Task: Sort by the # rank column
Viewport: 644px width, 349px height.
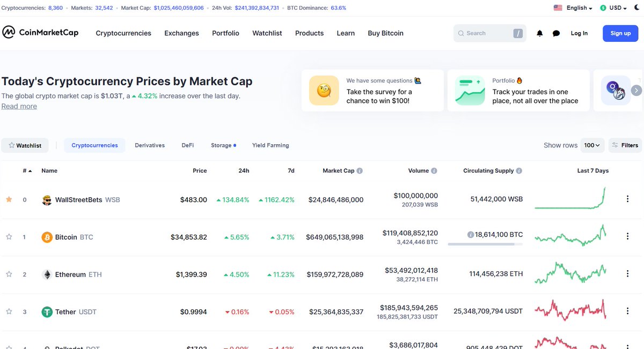Action: pos(27,171)
